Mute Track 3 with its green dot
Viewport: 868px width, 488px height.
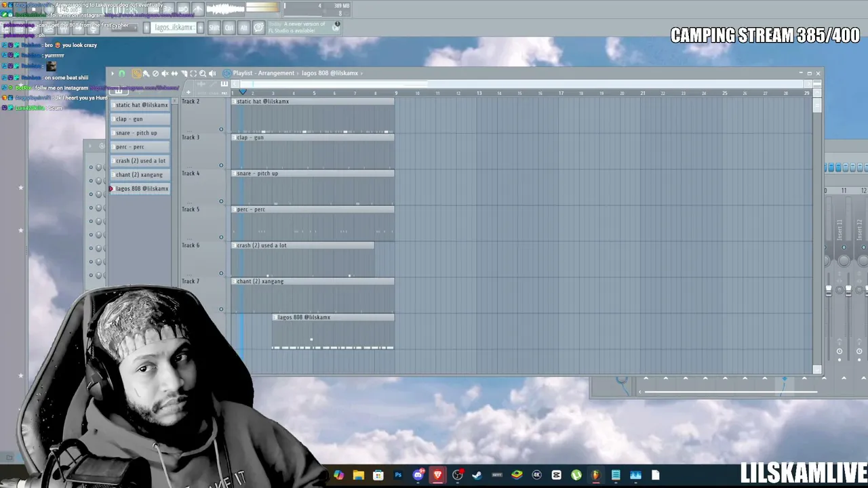[221, 165]
